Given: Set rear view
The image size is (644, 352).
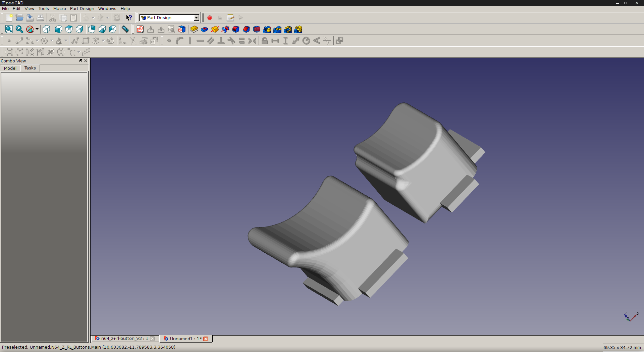Looking at the screenshot, I should tap(92, 30).
